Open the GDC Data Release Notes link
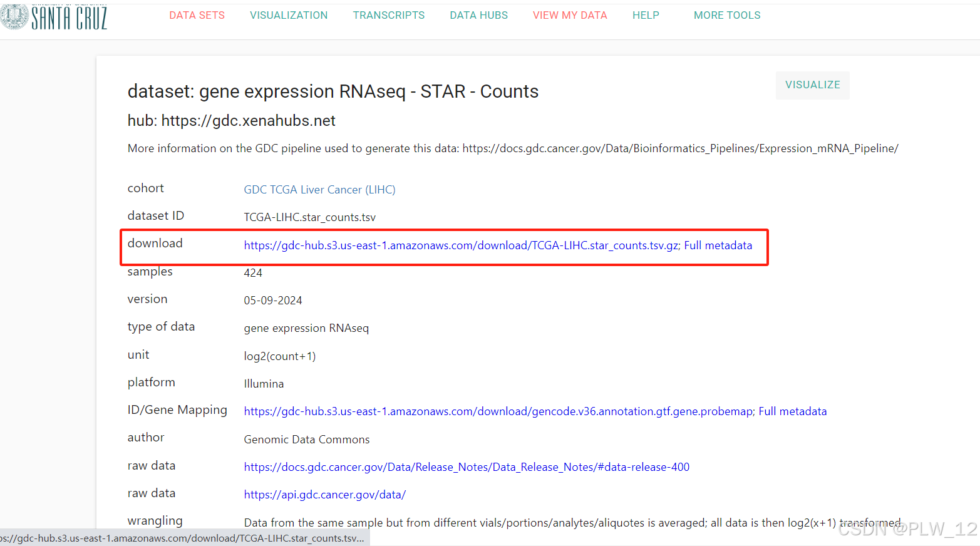The height and width of the screenshot is (546, 980). [467, 467]
